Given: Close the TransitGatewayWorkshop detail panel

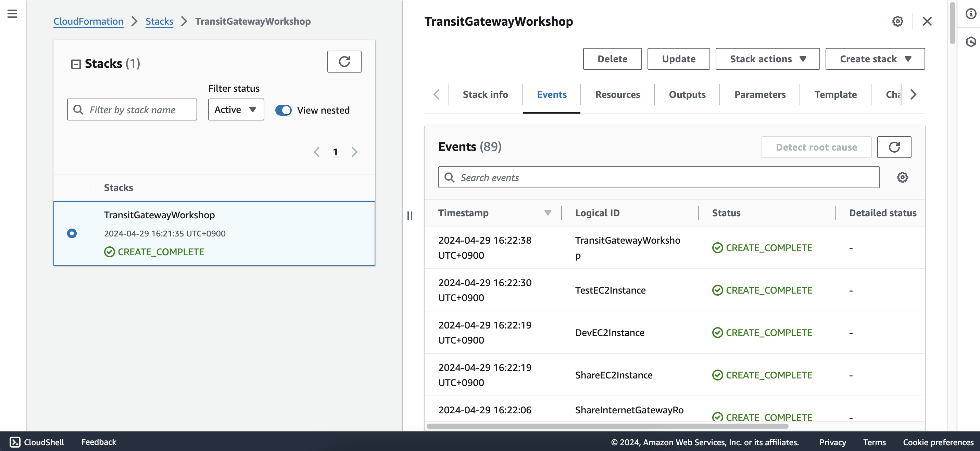Looking at the screenshot, I should pyautogui.click(x=927, y=21).
